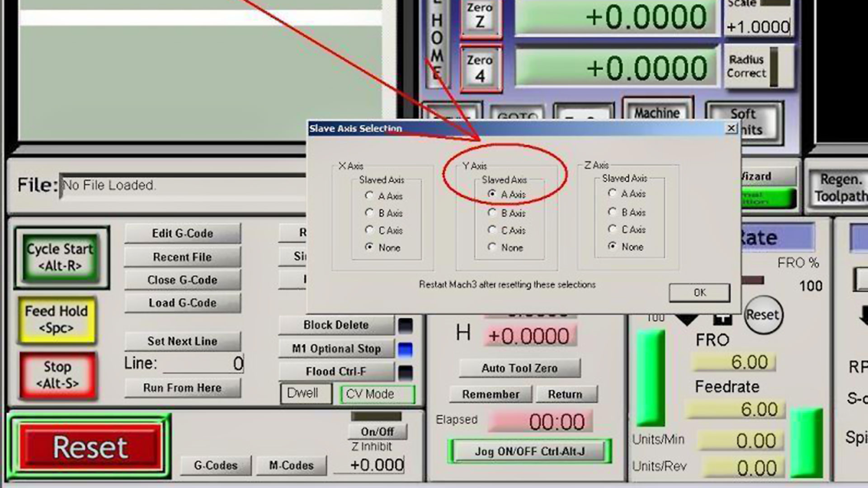Screen dimensions: 868x488
Task: Choose C Axis under Z Axis slaved
Action: 612,229
